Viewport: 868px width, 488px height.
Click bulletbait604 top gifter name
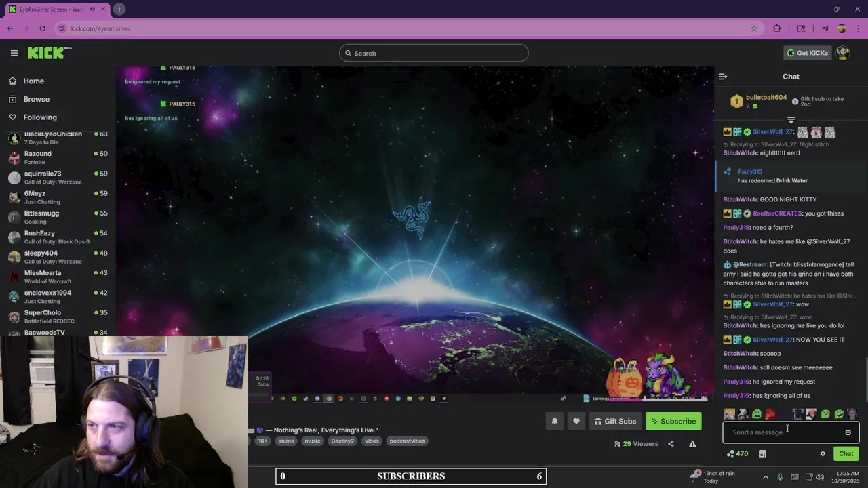point(766,98)
